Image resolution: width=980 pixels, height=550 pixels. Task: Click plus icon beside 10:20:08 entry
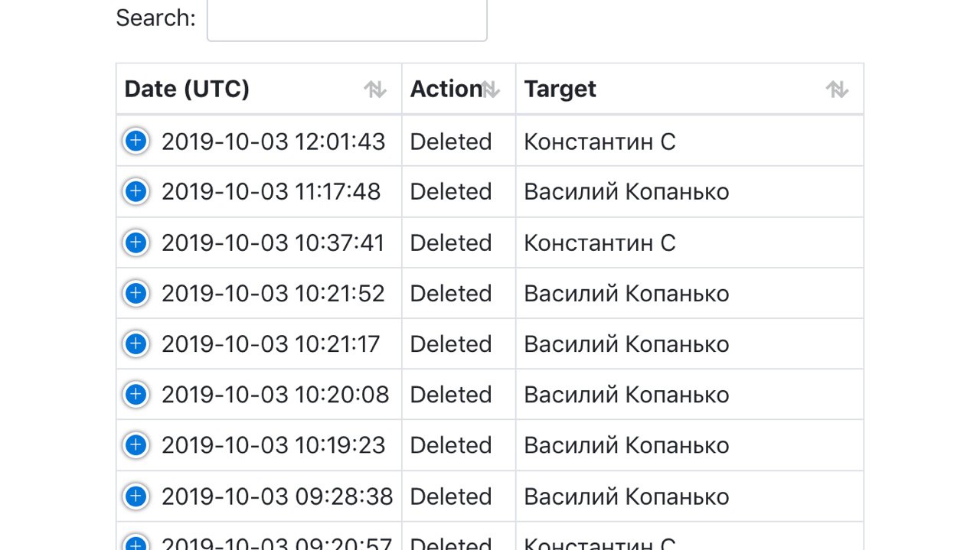click(x=136, y=394)
